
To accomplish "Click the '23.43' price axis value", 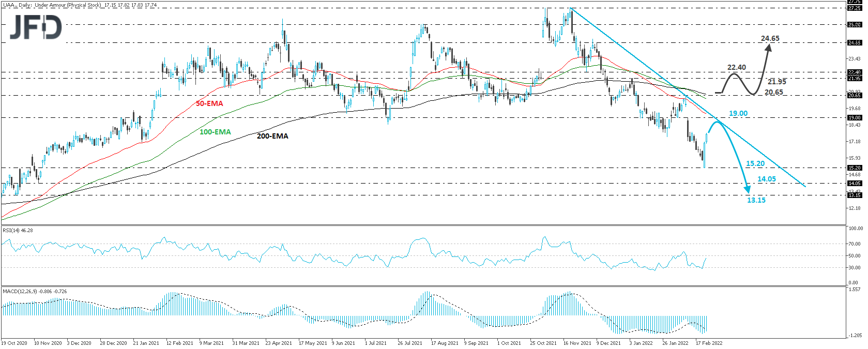I will (x=855, y=59).
